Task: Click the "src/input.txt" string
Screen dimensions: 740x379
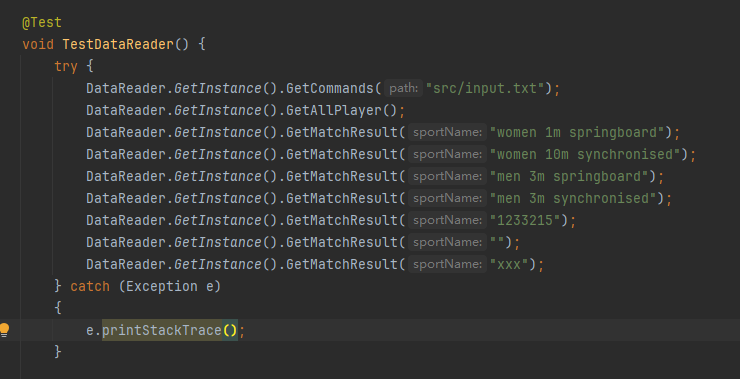Action: click(x=485, y=88)
